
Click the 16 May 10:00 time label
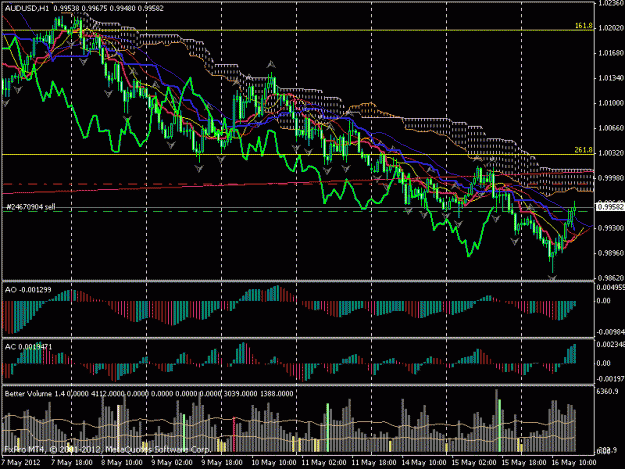tap(574, 463)
